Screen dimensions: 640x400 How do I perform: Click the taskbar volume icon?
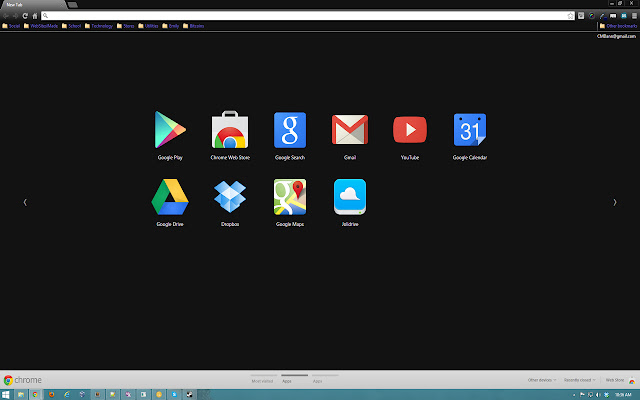(x=598, y=395)
